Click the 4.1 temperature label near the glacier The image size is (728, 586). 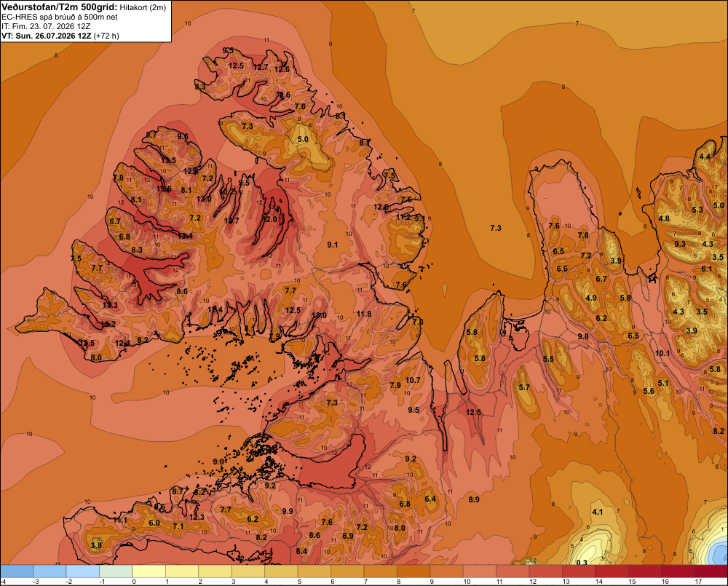[x=598, y=512]
